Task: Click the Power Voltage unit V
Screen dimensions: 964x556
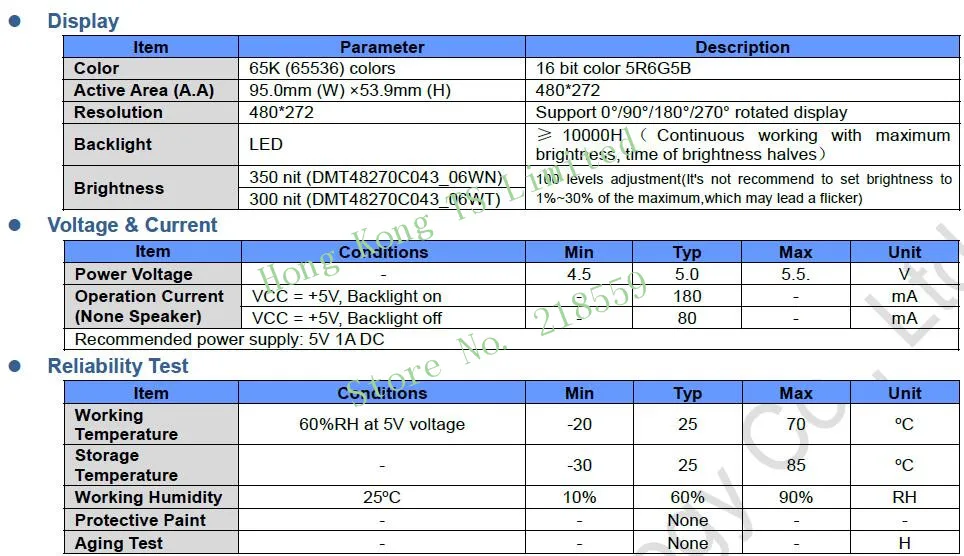Action: click(904, 274)
